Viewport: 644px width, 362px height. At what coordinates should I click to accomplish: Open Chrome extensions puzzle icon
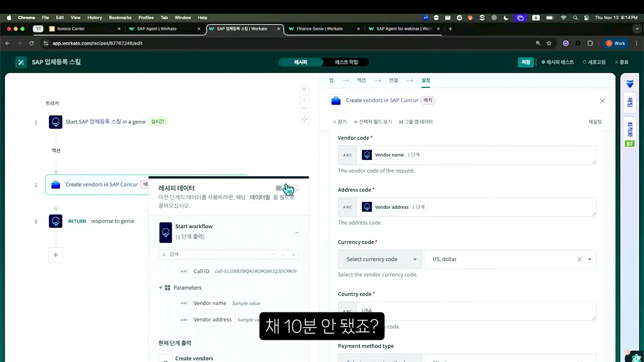[590, 43]
